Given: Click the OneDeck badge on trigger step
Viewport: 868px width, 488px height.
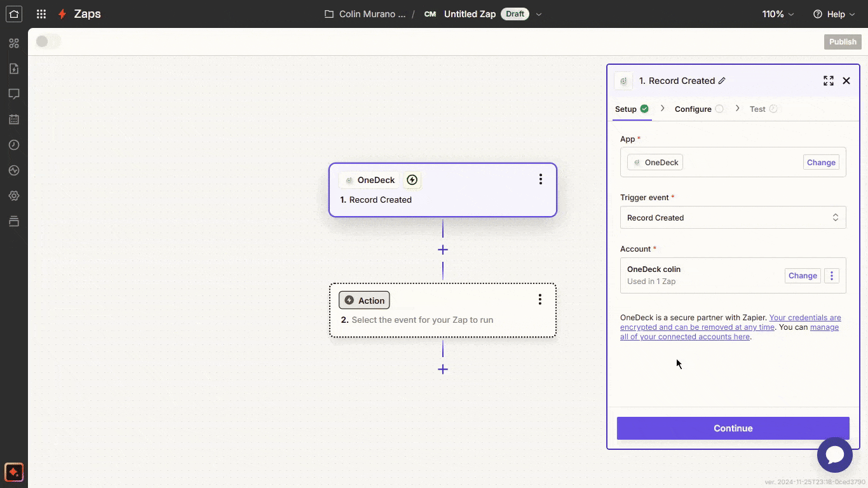Looking at the screenshot, I should (x=369, y=180).
